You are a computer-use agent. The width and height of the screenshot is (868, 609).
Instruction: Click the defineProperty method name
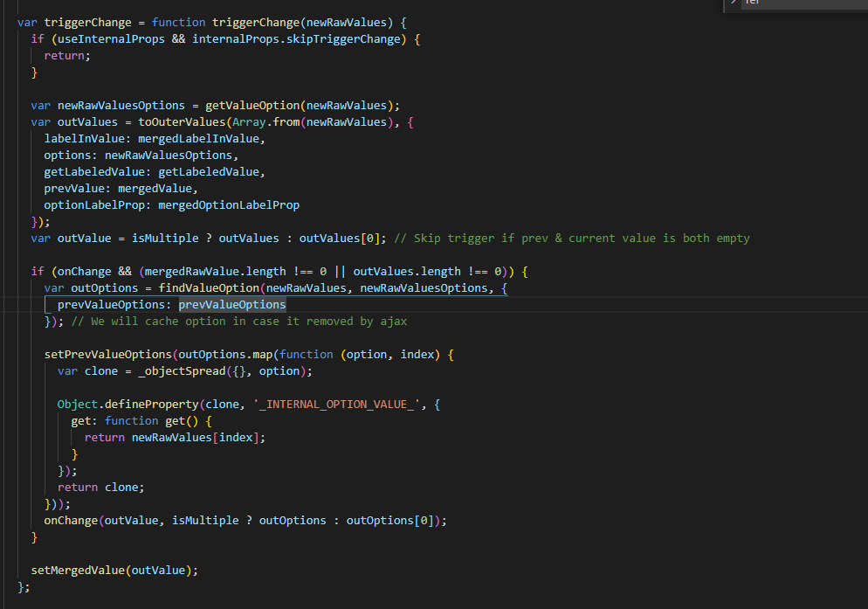point(152,405)
